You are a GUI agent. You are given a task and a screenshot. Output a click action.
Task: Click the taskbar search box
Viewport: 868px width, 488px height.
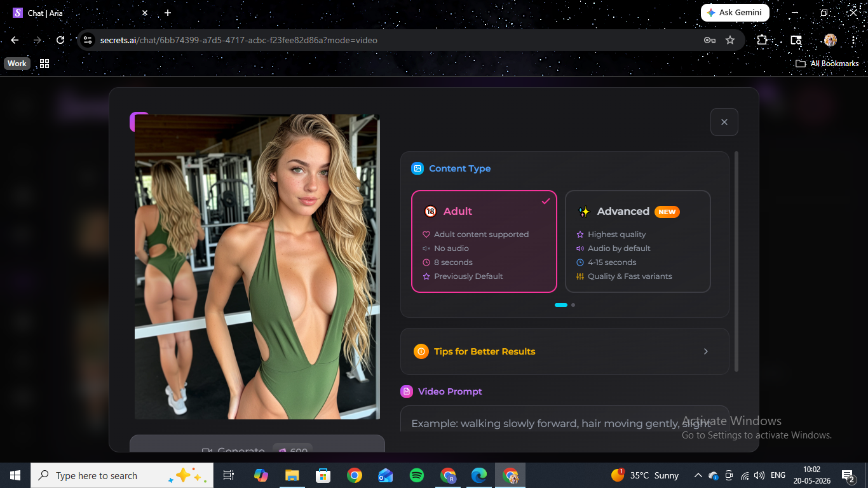122,475
